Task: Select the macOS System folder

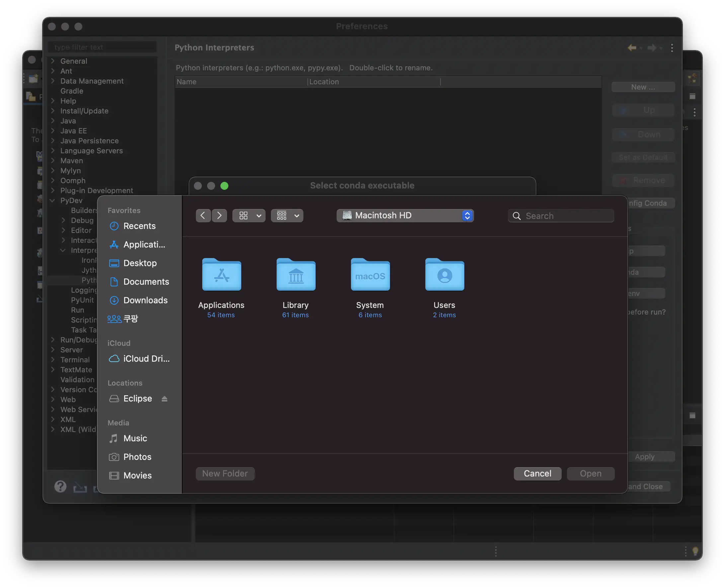Action: 370,275
